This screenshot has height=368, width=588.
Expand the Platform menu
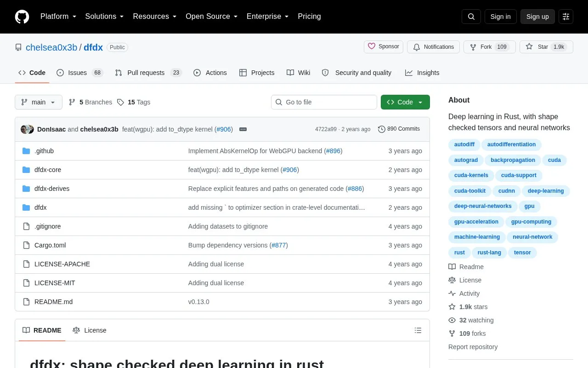click(58, 17)
